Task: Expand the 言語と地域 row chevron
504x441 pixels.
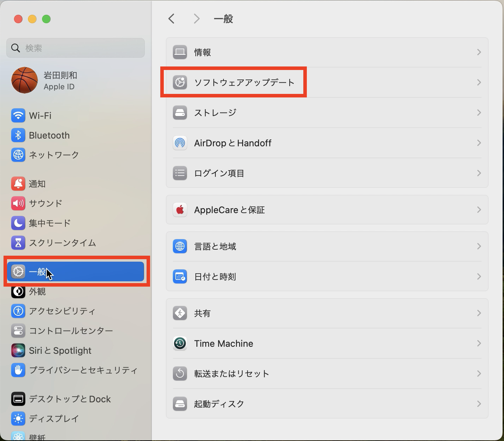Action: pyautogui.click(x=479, y=246)
